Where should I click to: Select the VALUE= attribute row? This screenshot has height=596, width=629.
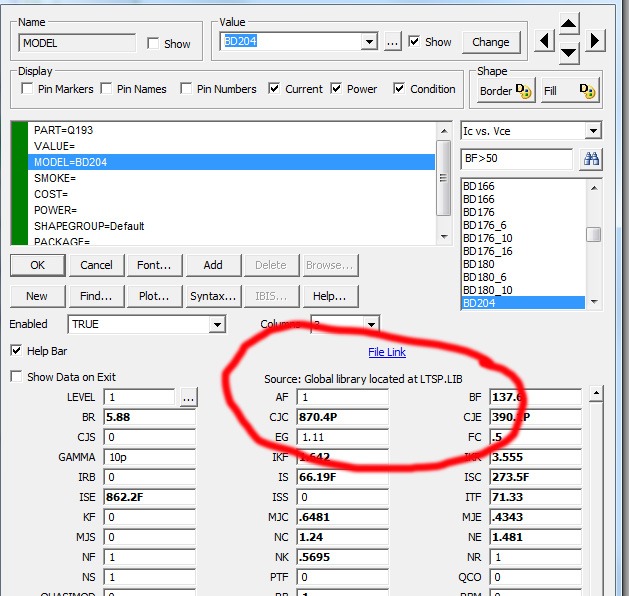click(231, 146)
